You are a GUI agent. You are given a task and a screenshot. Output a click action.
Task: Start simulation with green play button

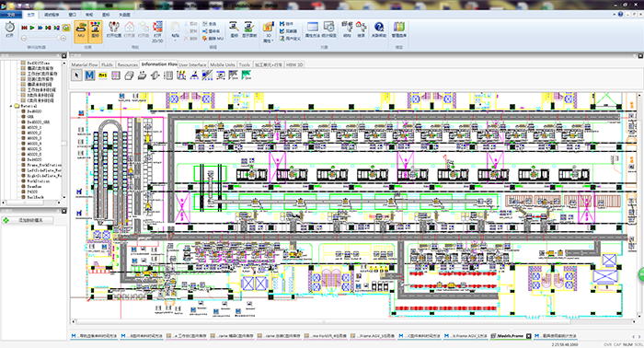click(x=32, y=28)
